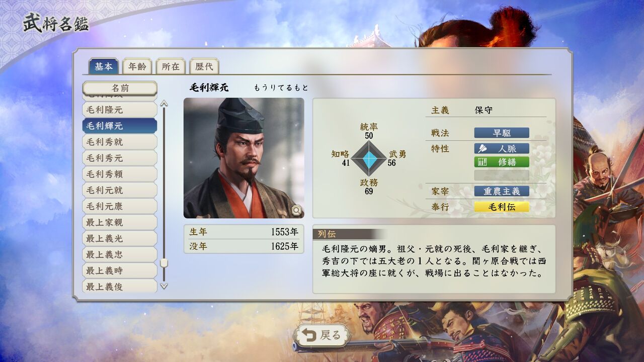The height and width of the screenshot is (362, 644).
Task: Click the 人脈 trait icon badge
Action: (481, 149)
